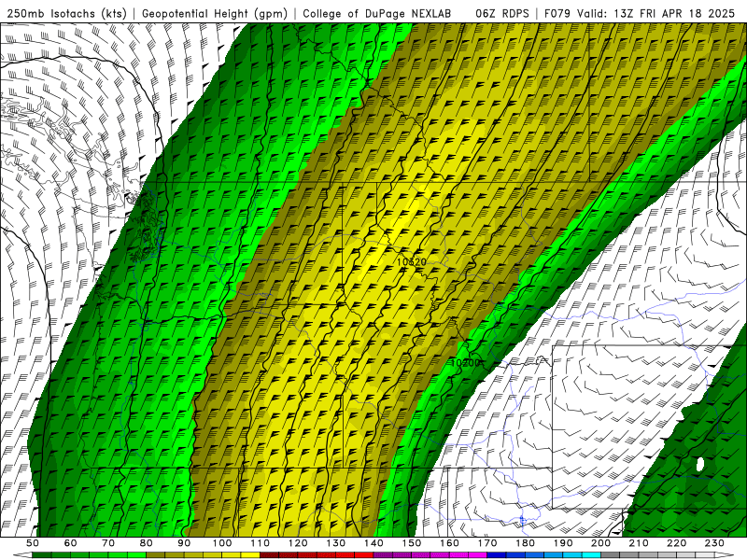Click the 230 value on the color scale
Screen dimensions: 747x560
714,543
